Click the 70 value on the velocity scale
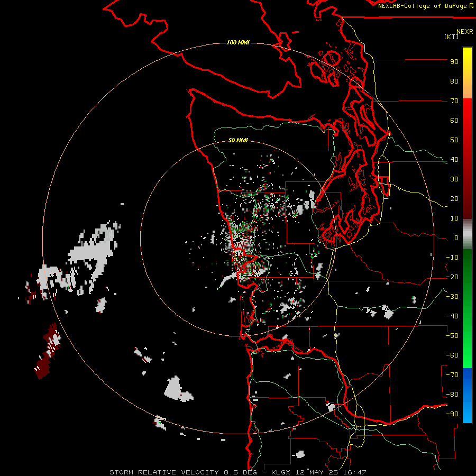Viewport: 476px width, 476px height. [454, 101]
